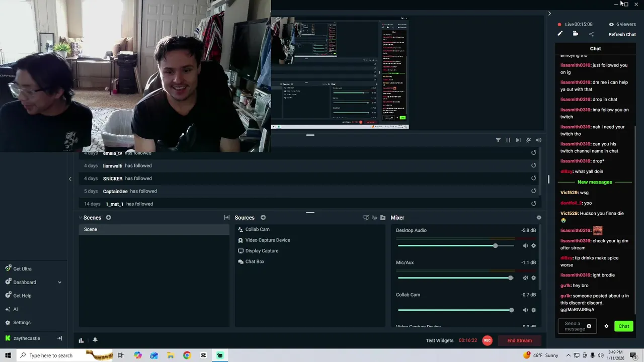Click the source showcase icon in the Sources header
This screenshot has width=644, height=362.
(366, 218)
